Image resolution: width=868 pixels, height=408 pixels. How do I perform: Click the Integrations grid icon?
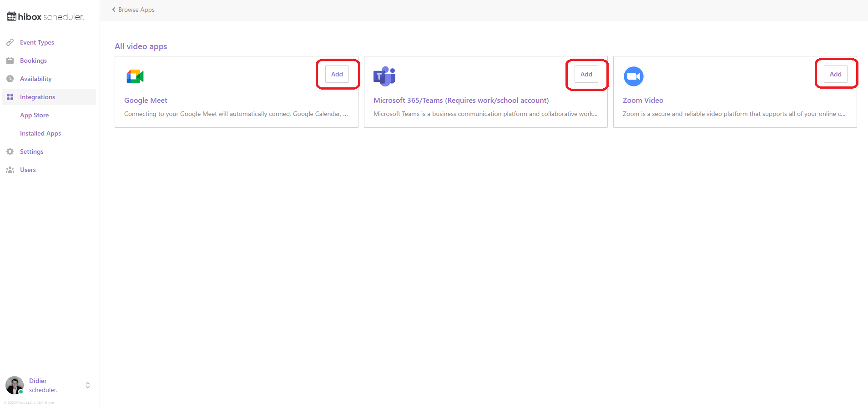point(10,97)
